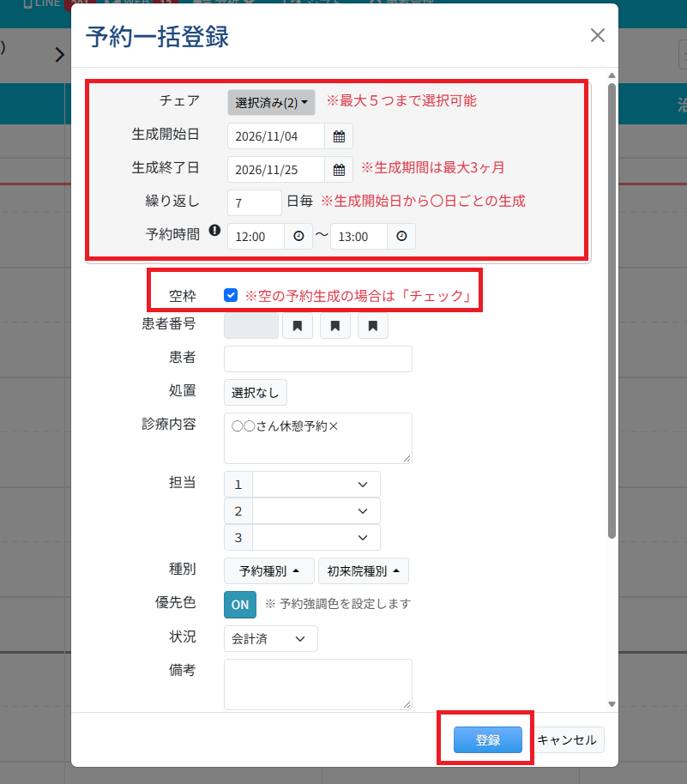The height and width of the screenshot is (784, 687).
Task: Click first bookmark icon beside 患者番号
Action: tap(298, 326)
